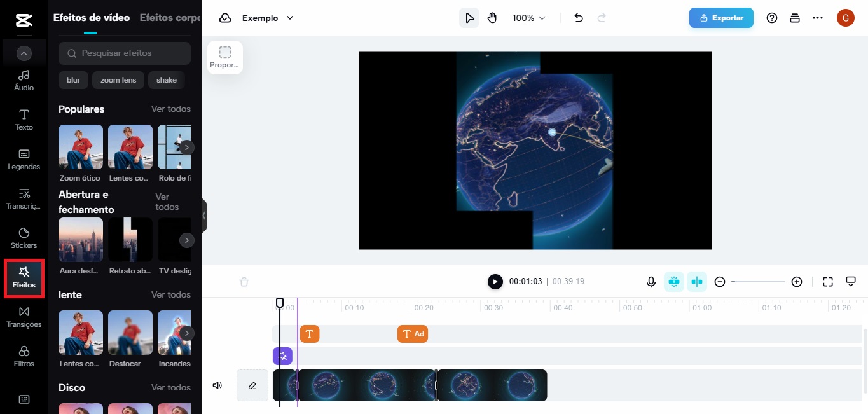
Task: Open the Texto panel
Action: tap(24, 120)
